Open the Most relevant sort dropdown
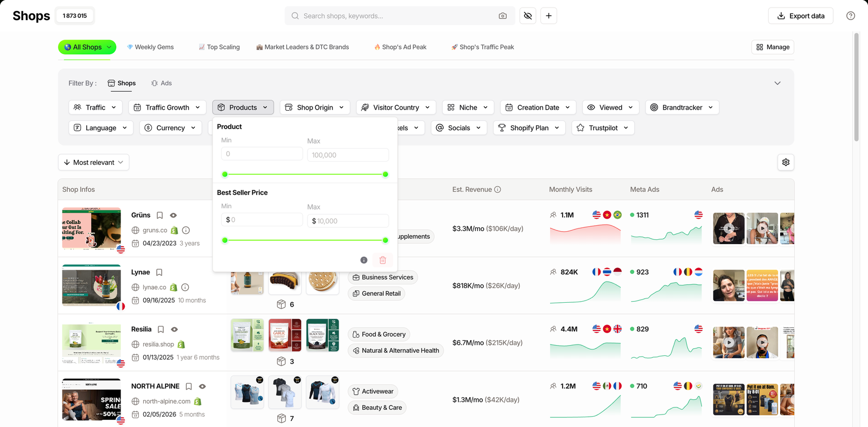868x427 pixels. point(93,162)
